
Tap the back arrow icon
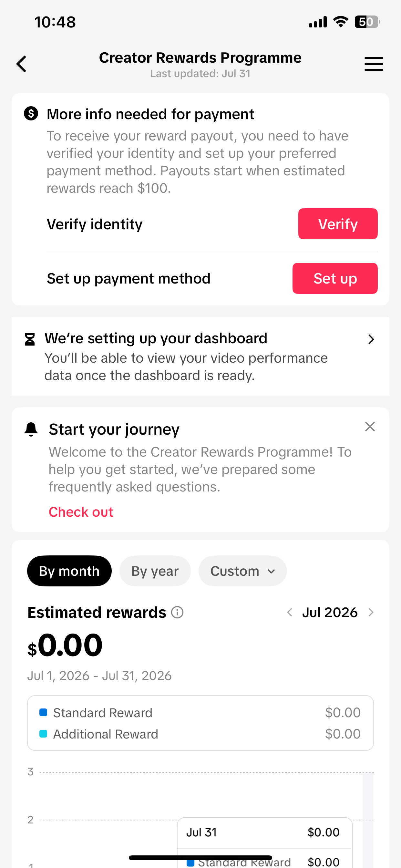tap(21, 64)
